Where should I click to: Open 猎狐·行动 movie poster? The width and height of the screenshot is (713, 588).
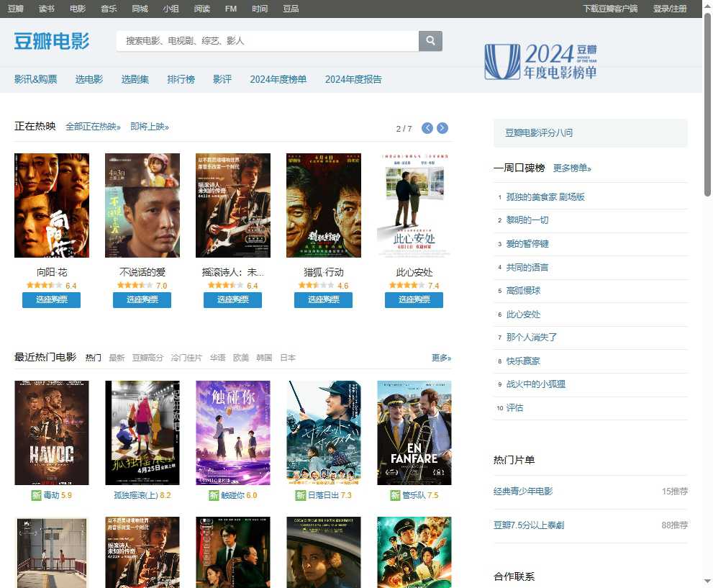pyautogui.click(x=324, y=205)
